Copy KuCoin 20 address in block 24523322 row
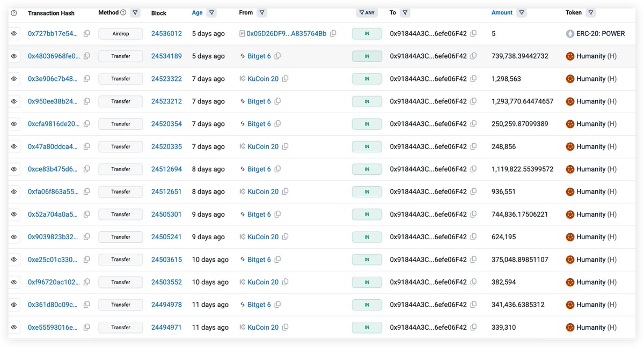 [285, 79]
